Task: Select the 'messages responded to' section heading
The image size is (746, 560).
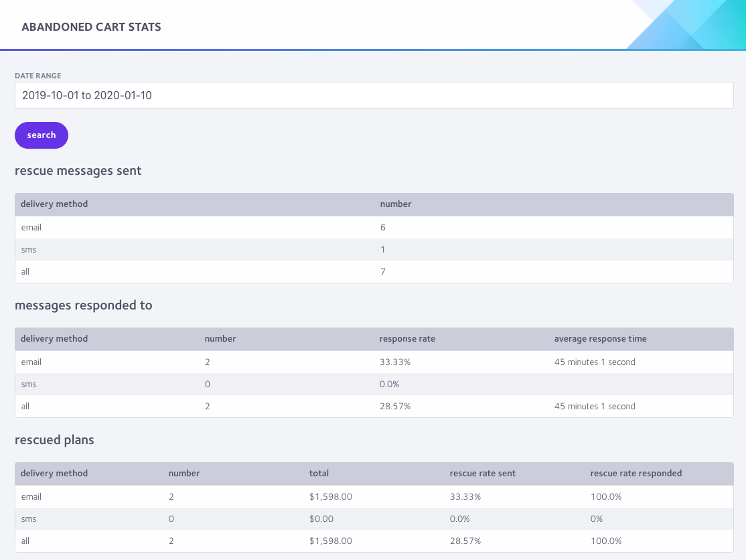Action: (x=83, y=305)
